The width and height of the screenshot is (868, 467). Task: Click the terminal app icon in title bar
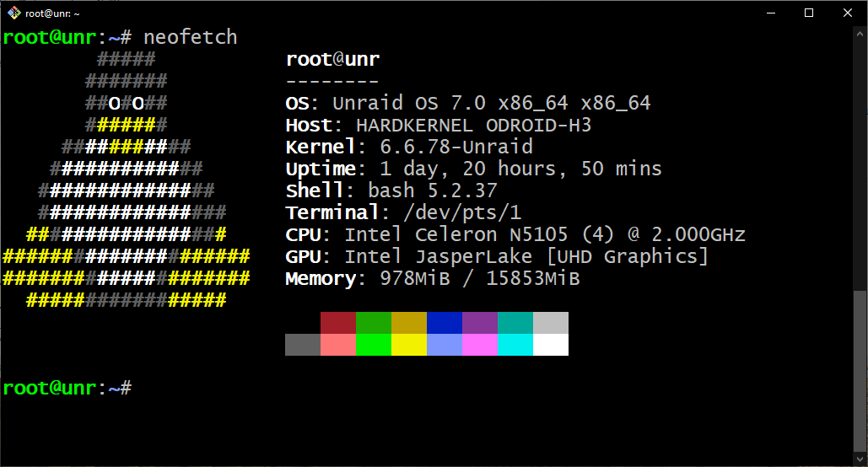click(13, 13)
